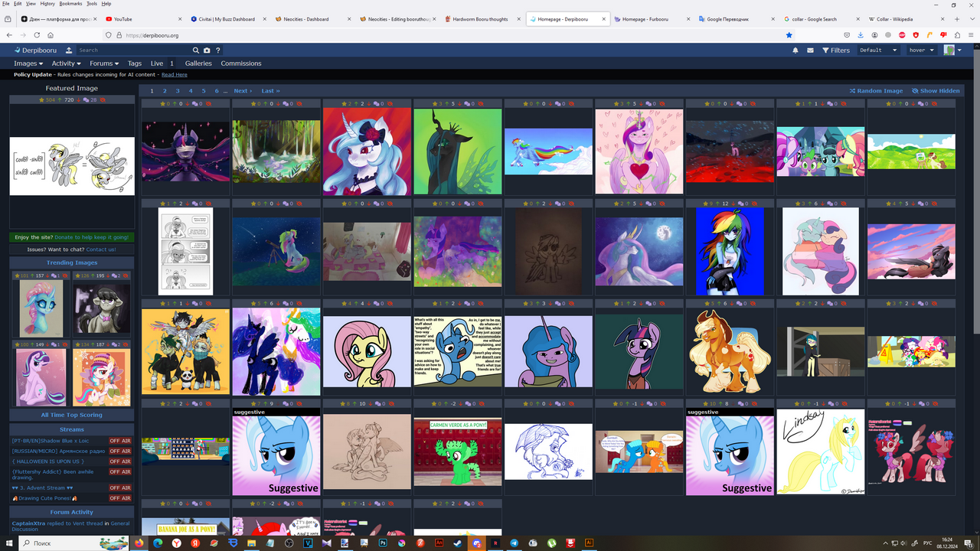Viewport: 980px width, 551px height.
Task: Open search syntax help question mark icon
Action: point(217,51)
